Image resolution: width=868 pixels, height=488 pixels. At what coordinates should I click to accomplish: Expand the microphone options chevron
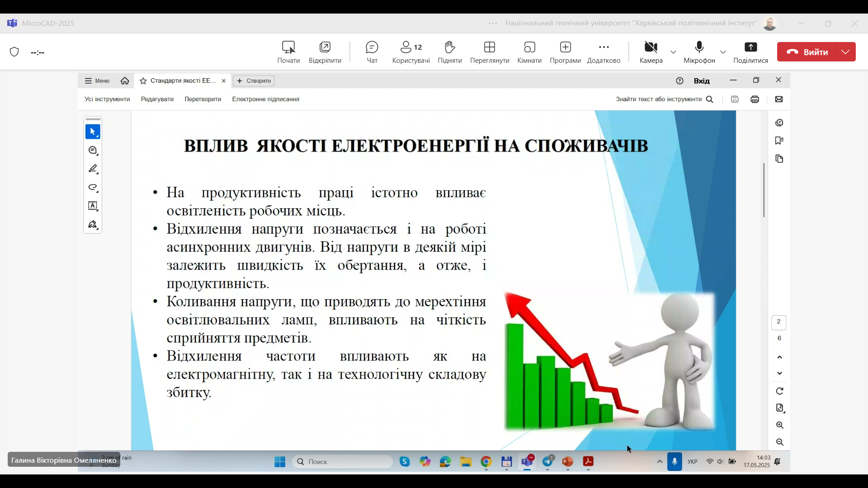[723, 52]
